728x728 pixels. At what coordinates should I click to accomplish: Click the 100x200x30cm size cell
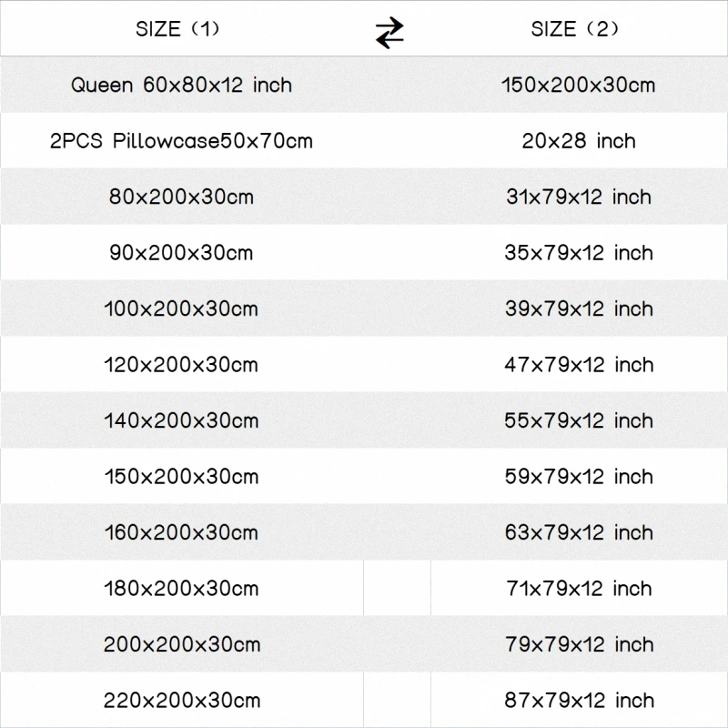point(182,308)
